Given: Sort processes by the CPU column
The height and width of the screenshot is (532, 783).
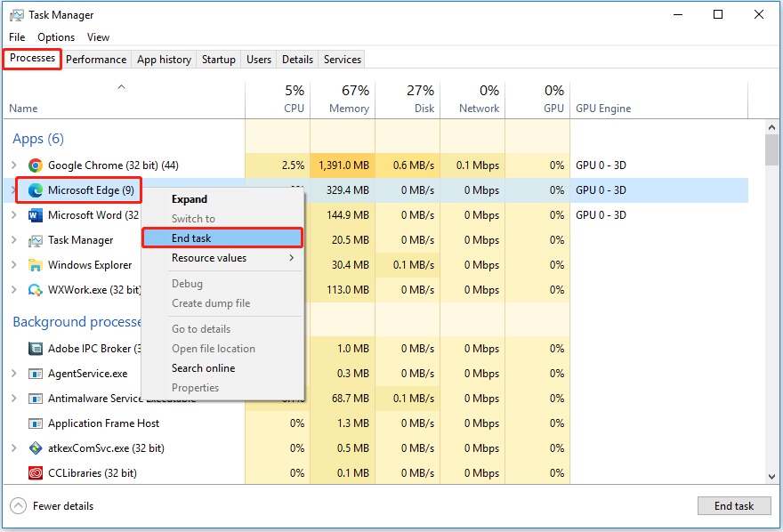Looking at the screenshot, I should pos(278,101).
